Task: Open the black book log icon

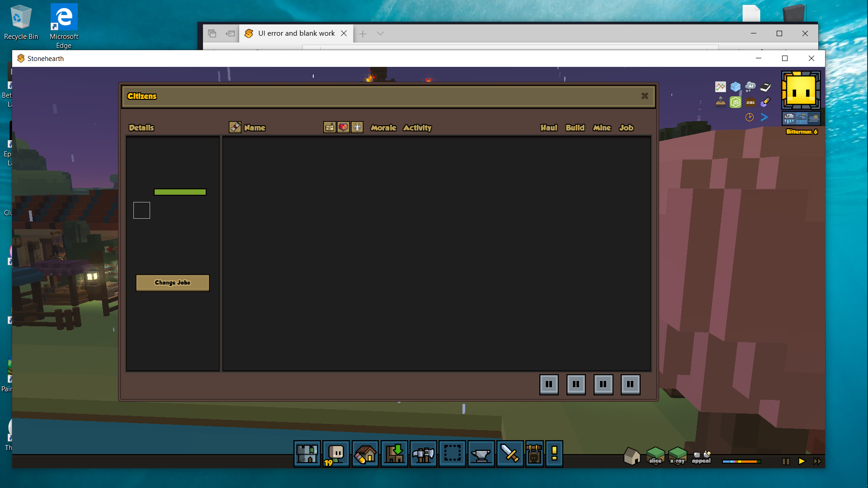Action: click(765, 87)
